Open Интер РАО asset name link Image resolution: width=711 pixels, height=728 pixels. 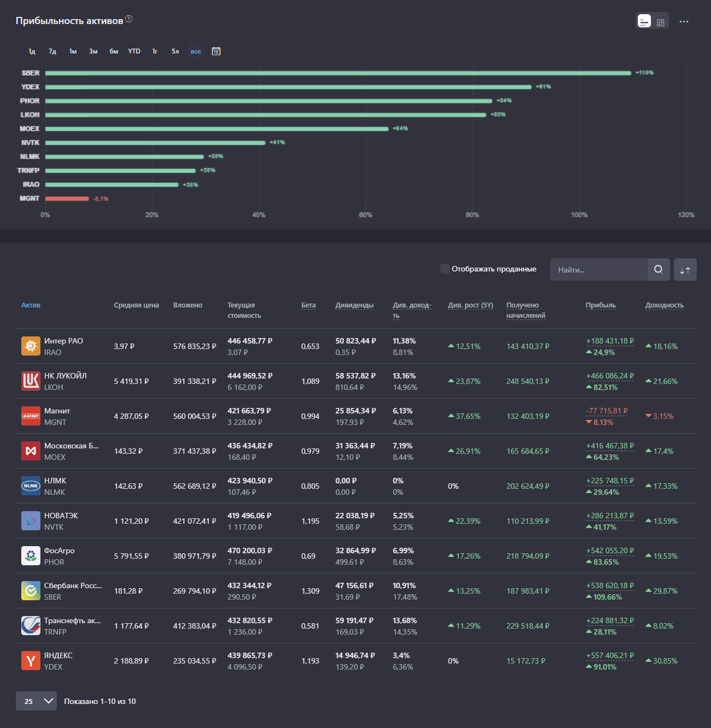pos(63,341)
